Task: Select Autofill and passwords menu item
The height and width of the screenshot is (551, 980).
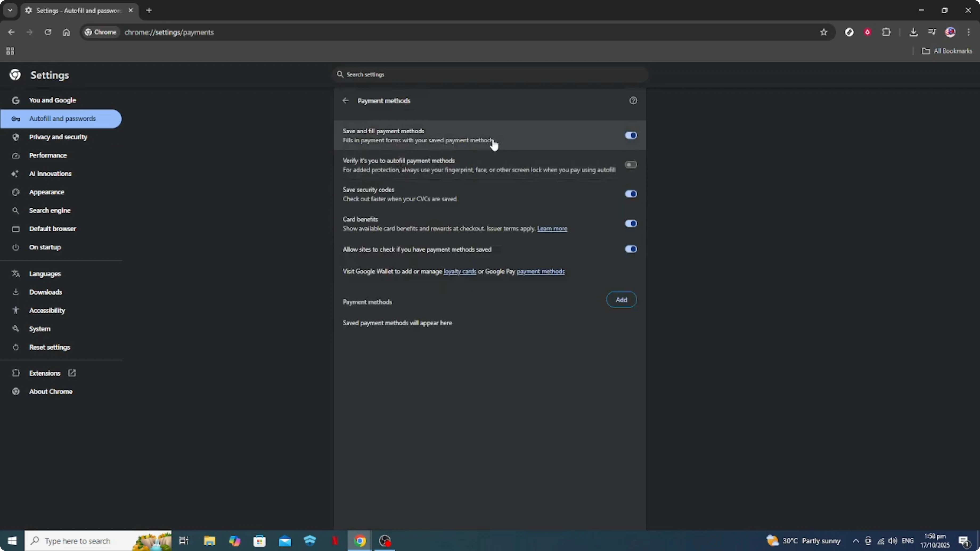Action: point(61,119)
